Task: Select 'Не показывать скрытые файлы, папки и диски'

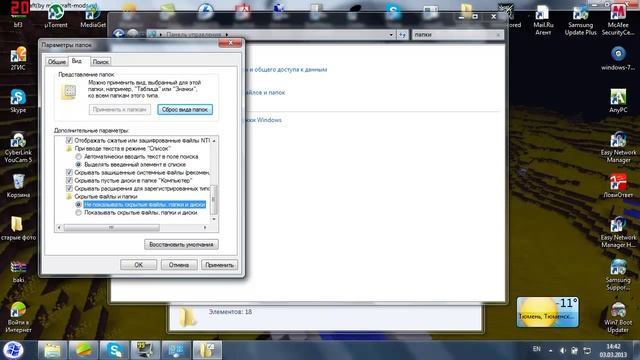Action: [78, 204]
